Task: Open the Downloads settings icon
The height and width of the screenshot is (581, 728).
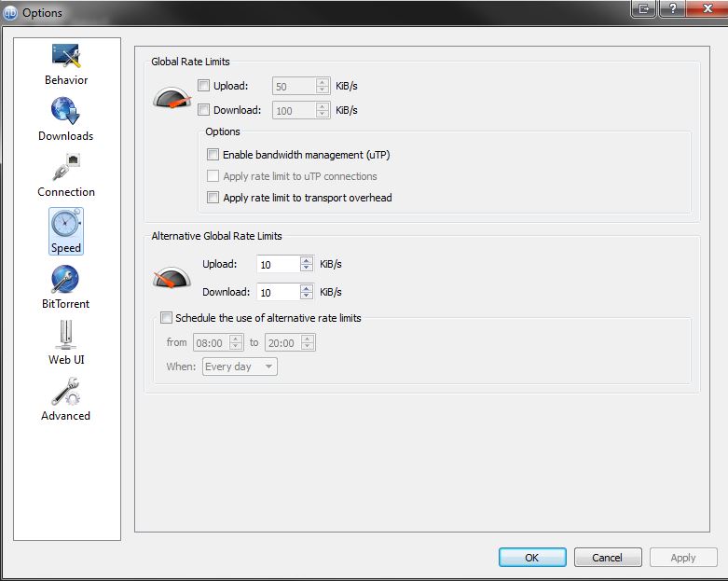Action: tap(66, 111)
